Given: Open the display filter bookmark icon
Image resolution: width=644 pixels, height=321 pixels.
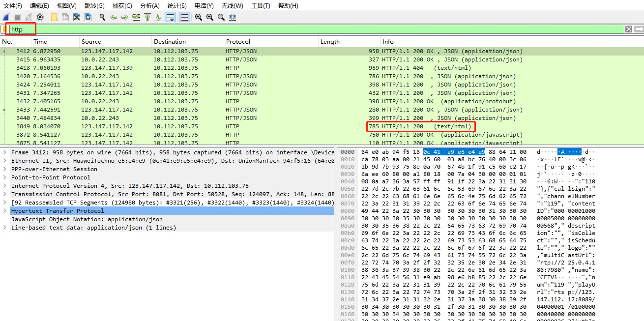Looking at the screenshot, I should pyautogui.click(x=3, y=29).
